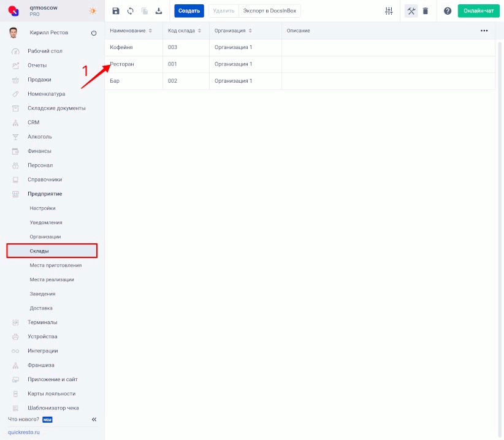The width and height of the screenshot is (504, 440).
Task: Open Финансы menu item
Action: (39, 151)
